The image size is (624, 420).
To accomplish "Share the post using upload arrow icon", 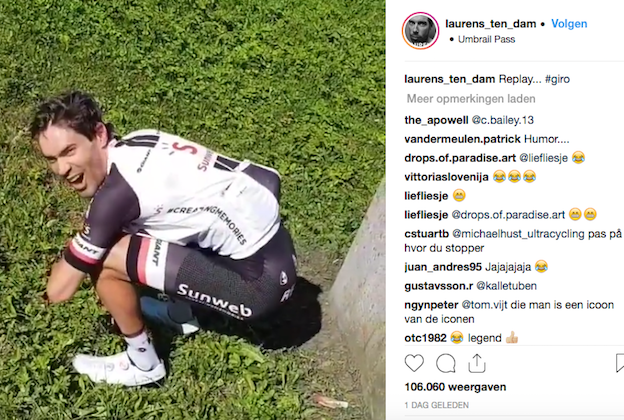I will tap(476, 363).
